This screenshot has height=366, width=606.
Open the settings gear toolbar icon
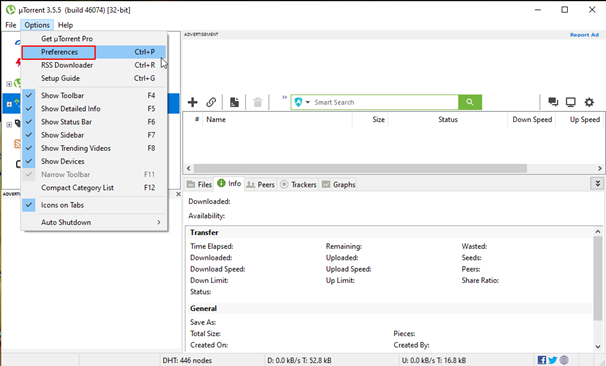pyautogui.click(x=589, y=102)
